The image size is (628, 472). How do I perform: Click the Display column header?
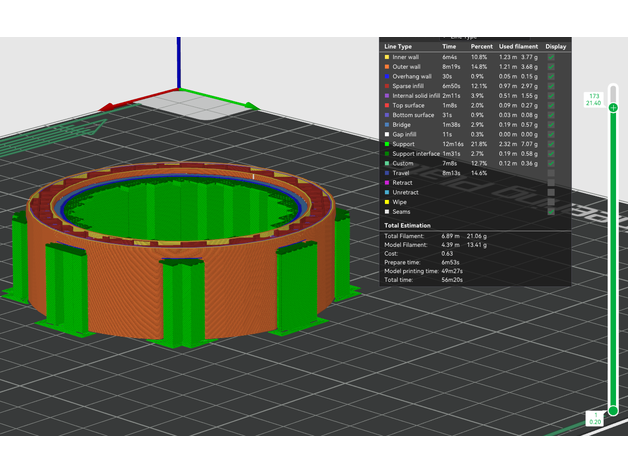(555, 46)
